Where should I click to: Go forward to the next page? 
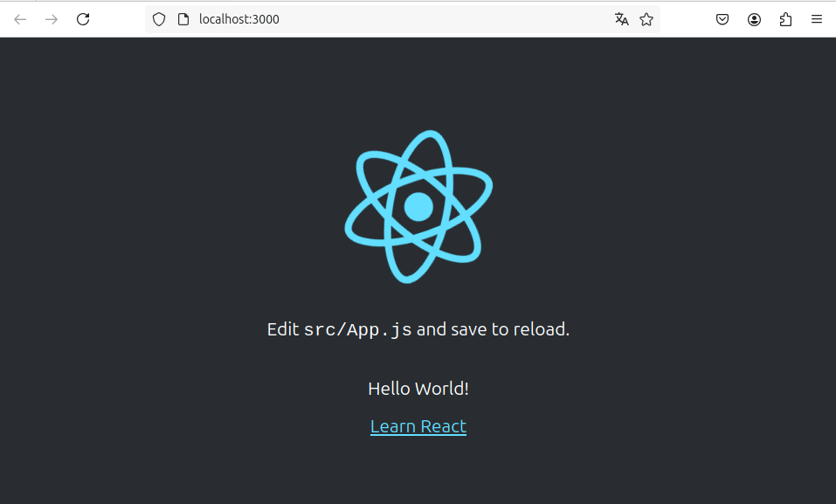[52, 20]
